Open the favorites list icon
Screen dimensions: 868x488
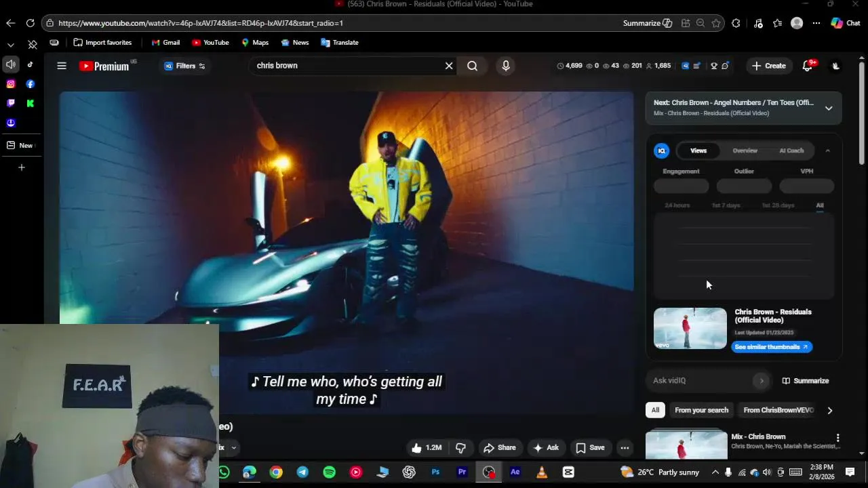777,23
